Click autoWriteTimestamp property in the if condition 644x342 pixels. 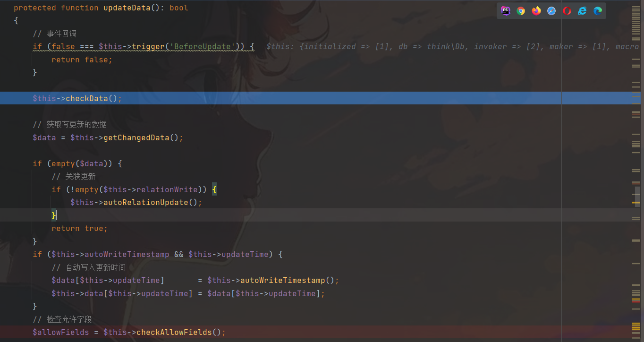pyautogui.click(x=127, y=254)
